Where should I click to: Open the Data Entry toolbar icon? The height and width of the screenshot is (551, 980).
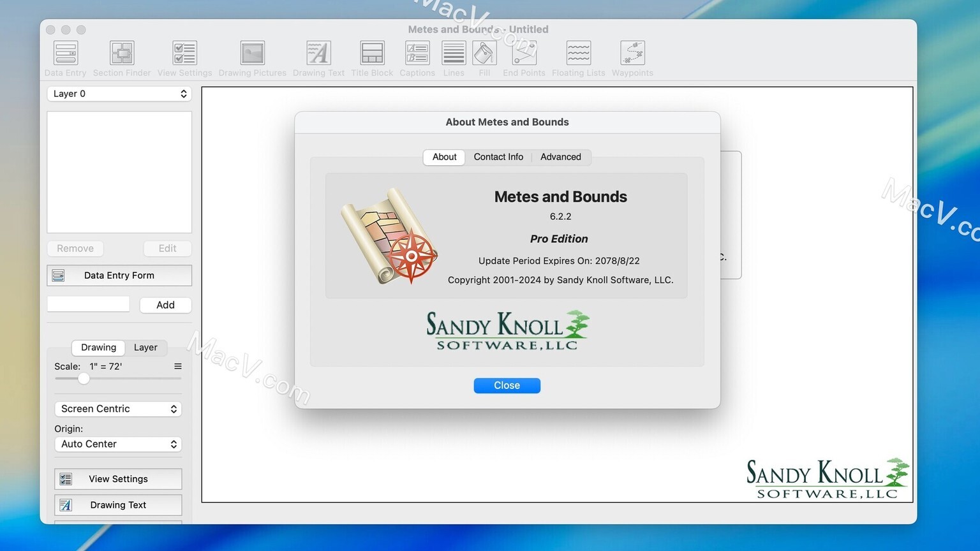click(66, 53)
